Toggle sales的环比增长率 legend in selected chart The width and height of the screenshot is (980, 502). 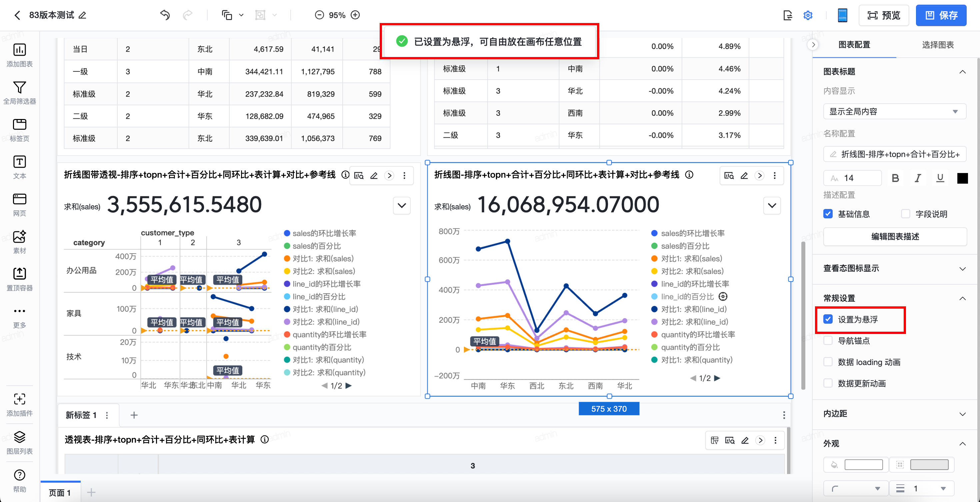tap(688, 233)
